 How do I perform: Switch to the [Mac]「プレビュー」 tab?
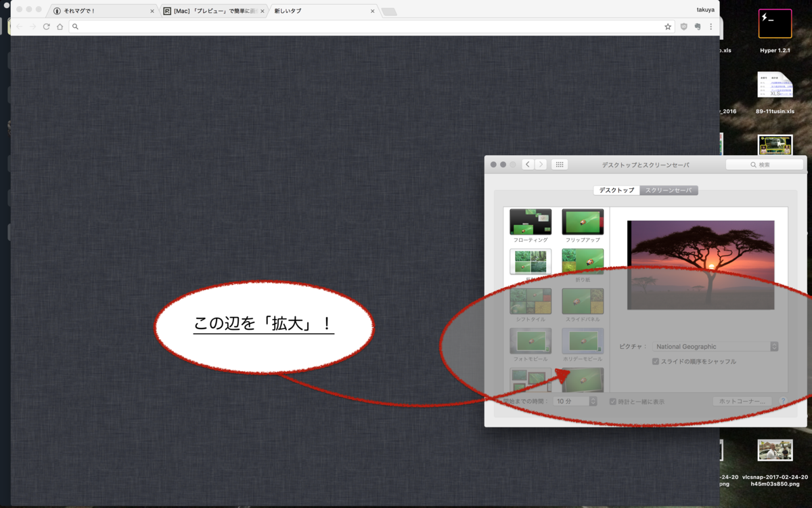click(x=213, y=11)
